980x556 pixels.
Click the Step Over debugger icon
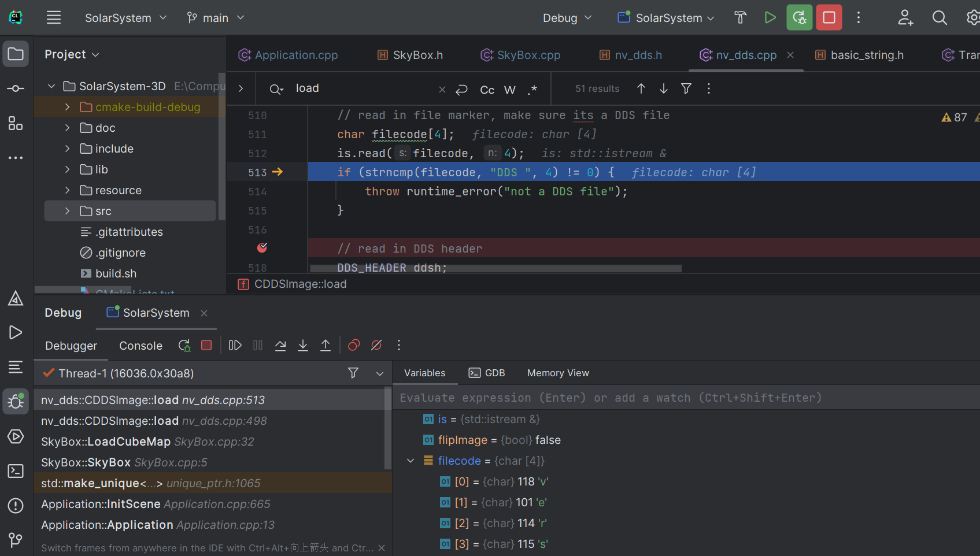tap(280, 345)
